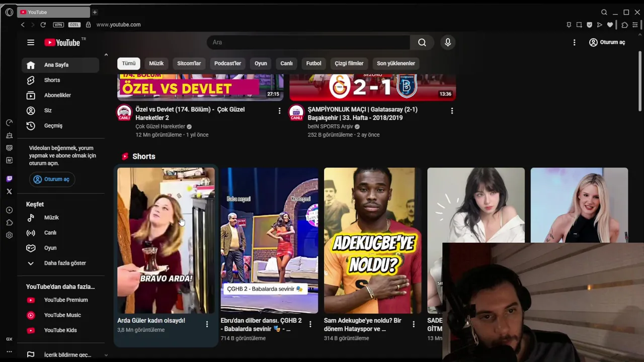
Task: Open options for Özel vs Devlet video
Action: tap(280, 111)
